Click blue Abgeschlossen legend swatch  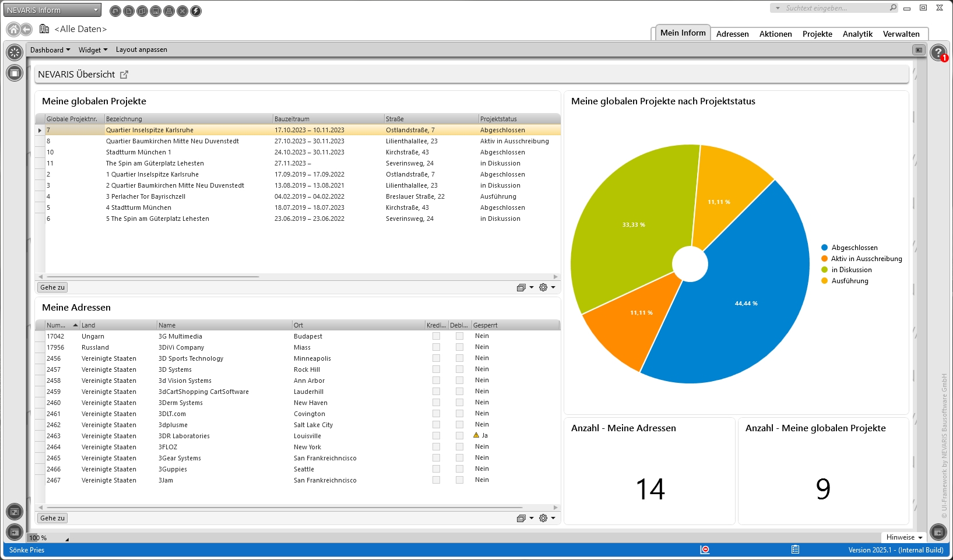click(x=824, y=248)
